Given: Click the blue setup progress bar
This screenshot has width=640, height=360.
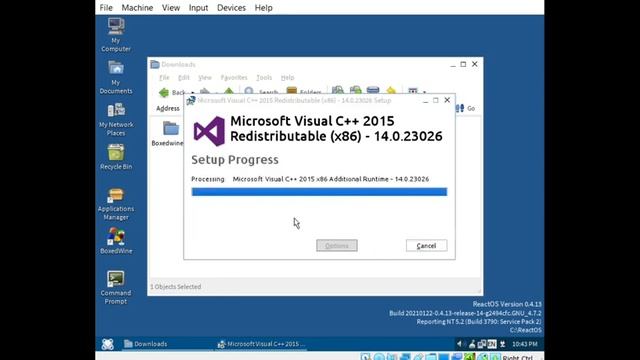Looking at the screenshot, I should (319, 192).
